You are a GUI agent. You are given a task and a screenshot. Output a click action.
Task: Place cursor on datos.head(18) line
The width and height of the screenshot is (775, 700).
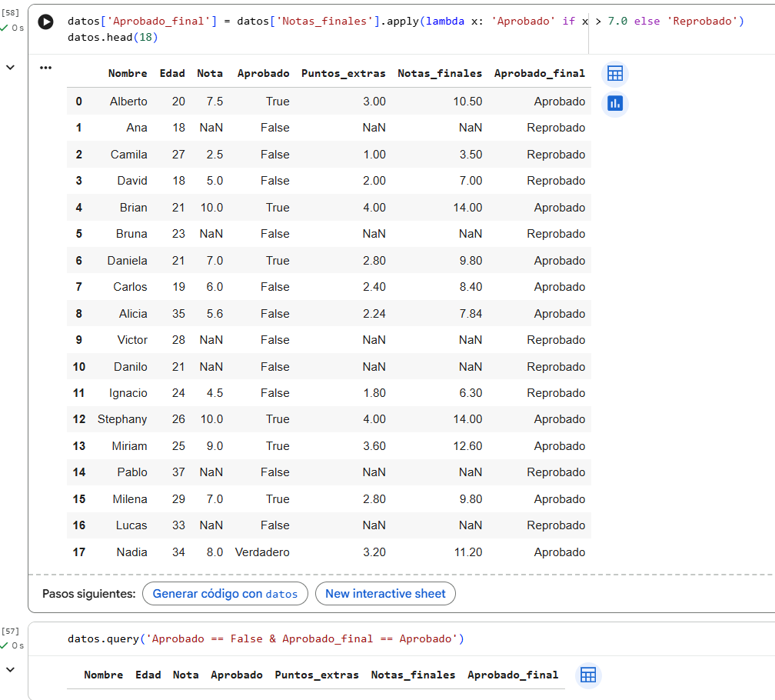point(113,38)
